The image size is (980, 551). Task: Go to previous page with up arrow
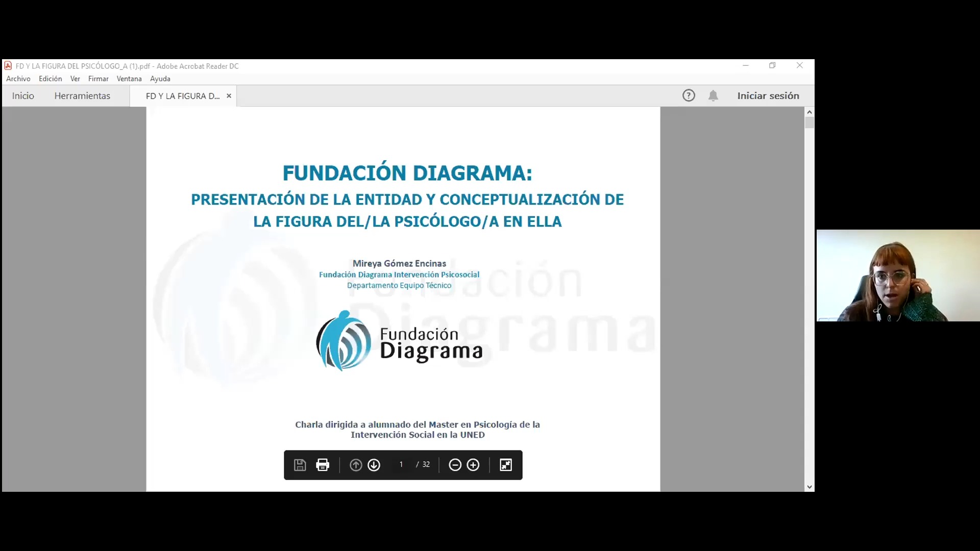pos(356,465)
